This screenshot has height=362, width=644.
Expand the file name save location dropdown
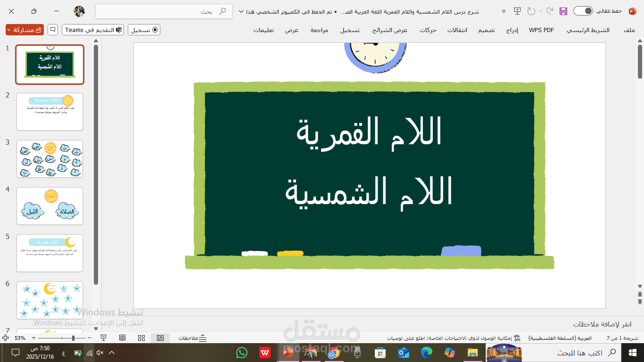coord(242,11)
